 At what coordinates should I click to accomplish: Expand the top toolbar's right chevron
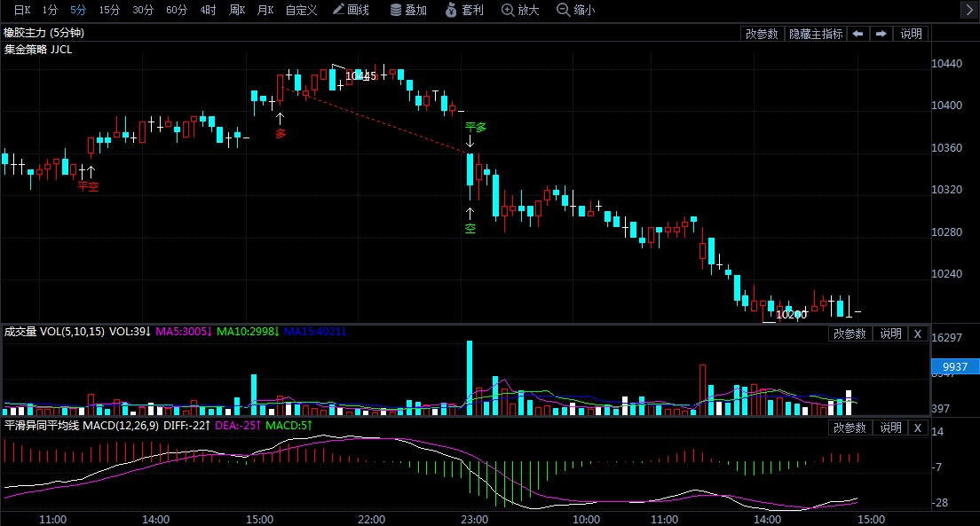(x=969, y=11)
